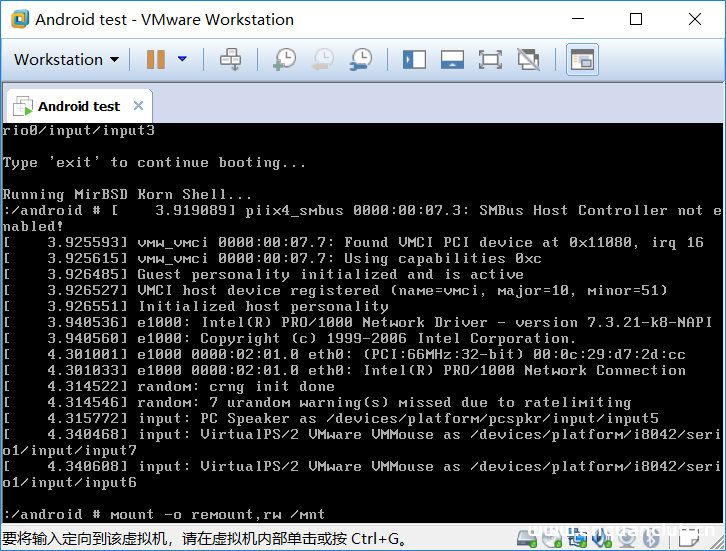Screen dimensions: 726x551
Task: Click the network adapter status icon
Action: point(577,538)
